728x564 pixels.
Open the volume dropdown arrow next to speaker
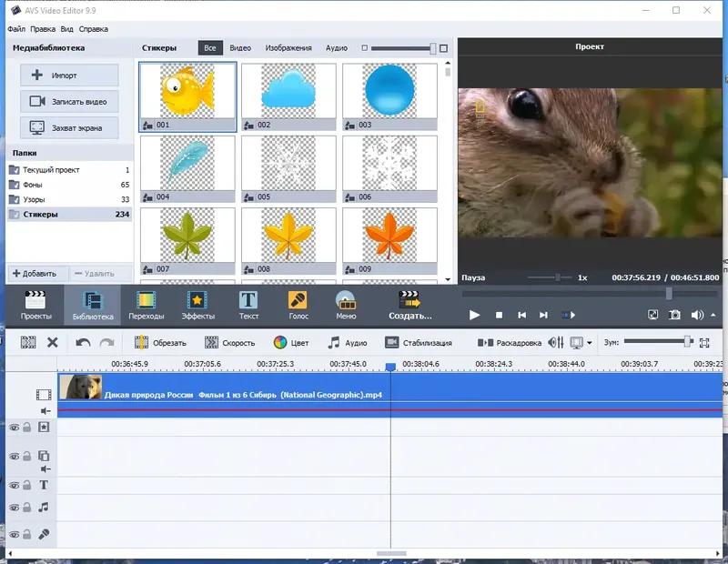point(713,314)
